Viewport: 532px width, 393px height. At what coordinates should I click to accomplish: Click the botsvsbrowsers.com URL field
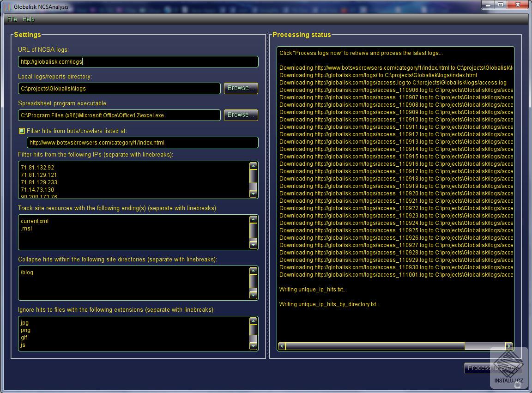[143, 143]
